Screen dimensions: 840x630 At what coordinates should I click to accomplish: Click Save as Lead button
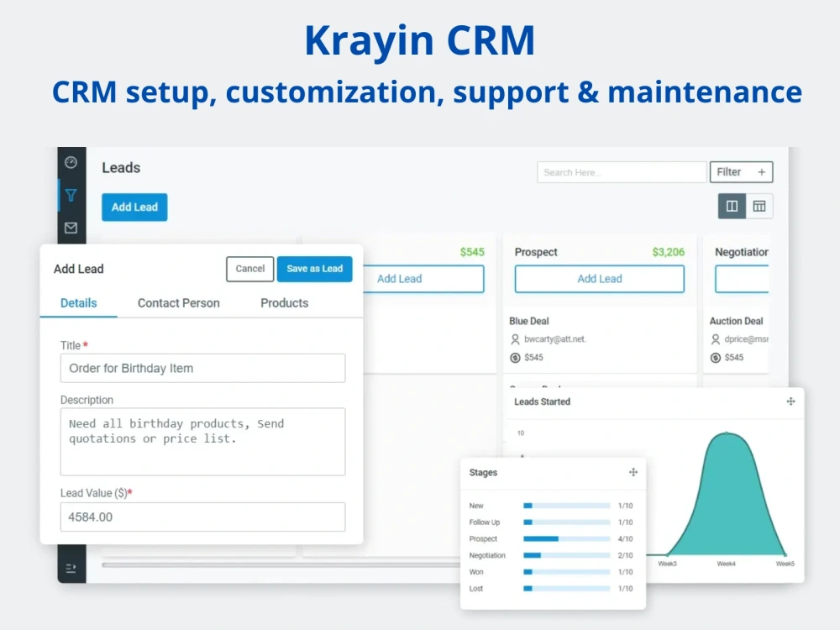click(x=314, y=269)
